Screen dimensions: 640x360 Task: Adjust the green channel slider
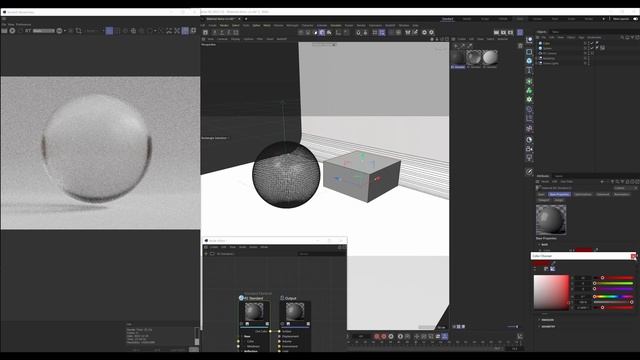[613, 283]
